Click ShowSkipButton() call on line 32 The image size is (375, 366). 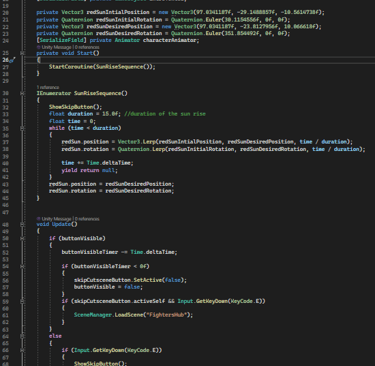(76, 107)
